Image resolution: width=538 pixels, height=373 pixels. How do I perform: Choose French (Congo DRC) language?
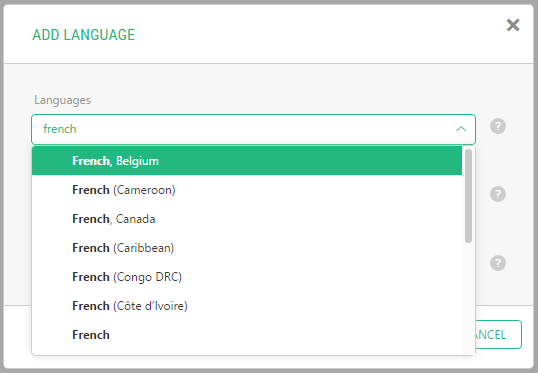[x=247, y=277]
